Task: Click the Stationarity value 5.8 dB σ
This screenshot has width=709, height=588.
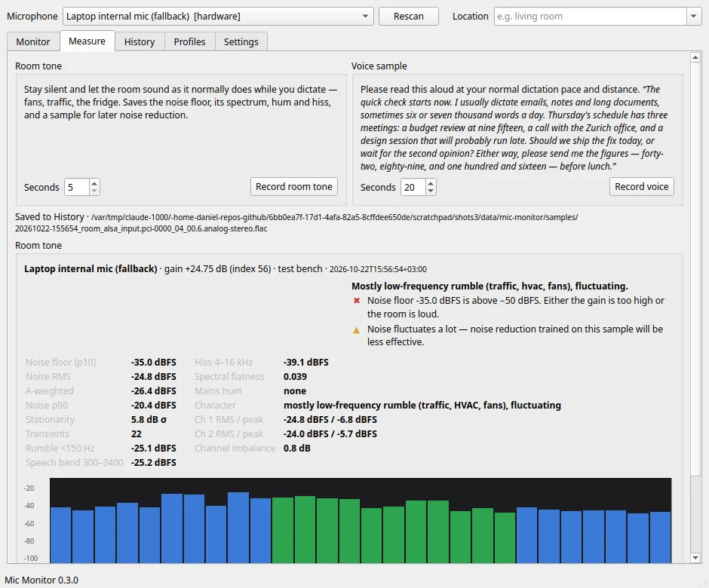Action: [x=149, y=420]
